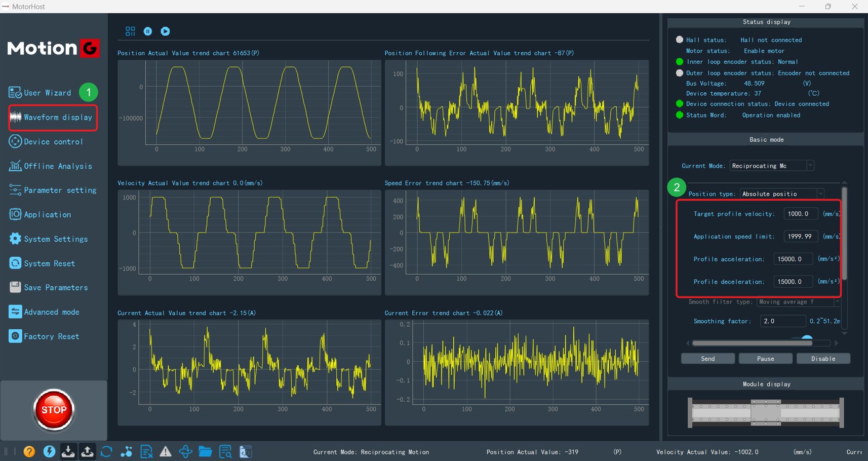The height and width of the screenshot is (461, 868).
Task: Click the Position Actual Value trend chart
Action: pyautogui.click(x=249, y=112)
